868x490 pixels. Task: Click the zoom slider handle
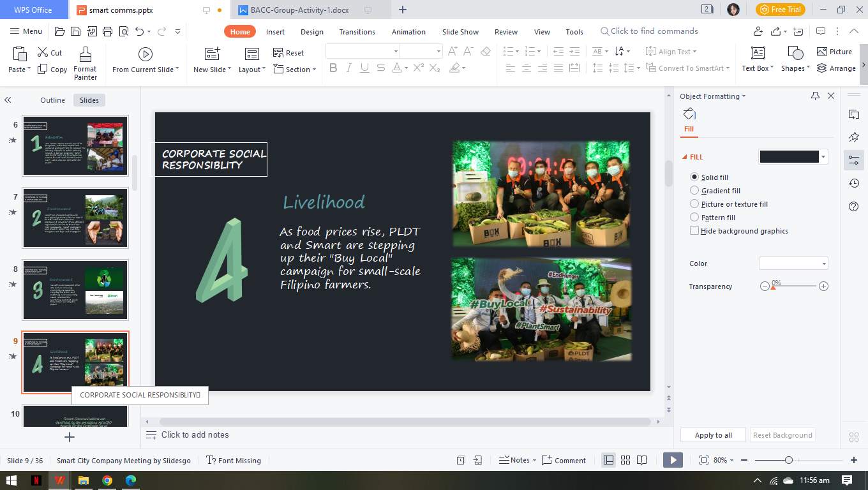(x=789, y=460)
